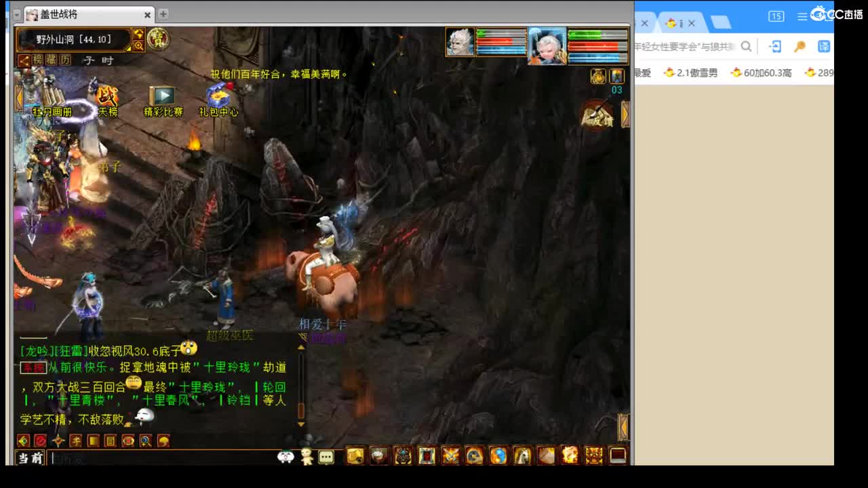The height and width of the screenshot is (488, 868).
Task: Click the compass star chat toolbar icon
Action: click(58, 441)
